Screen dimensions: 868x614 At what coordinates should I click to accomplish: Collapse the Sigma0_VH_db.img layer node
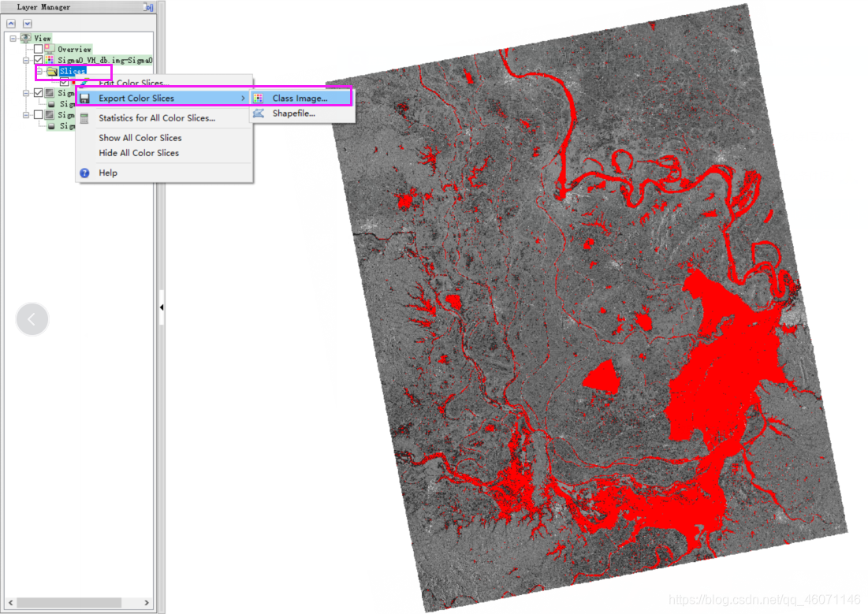point(26,60)
